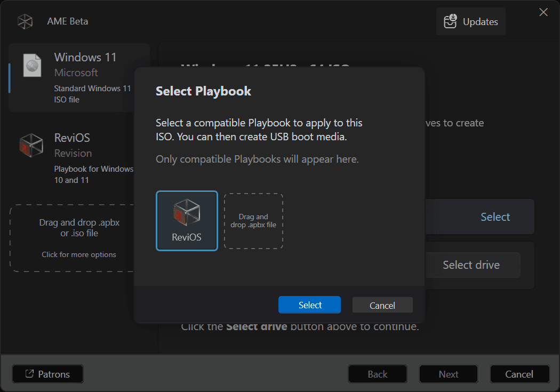Click the Windows 11 ISO disc icon
The width and height of the screenshot is (560, 392).
32,65
